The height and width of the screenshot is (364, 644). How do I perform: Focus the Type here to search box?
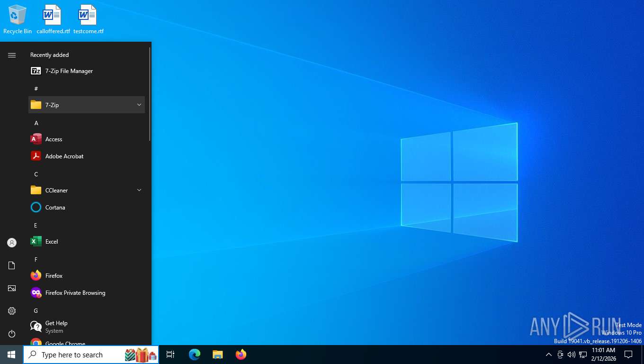[91, 355]
